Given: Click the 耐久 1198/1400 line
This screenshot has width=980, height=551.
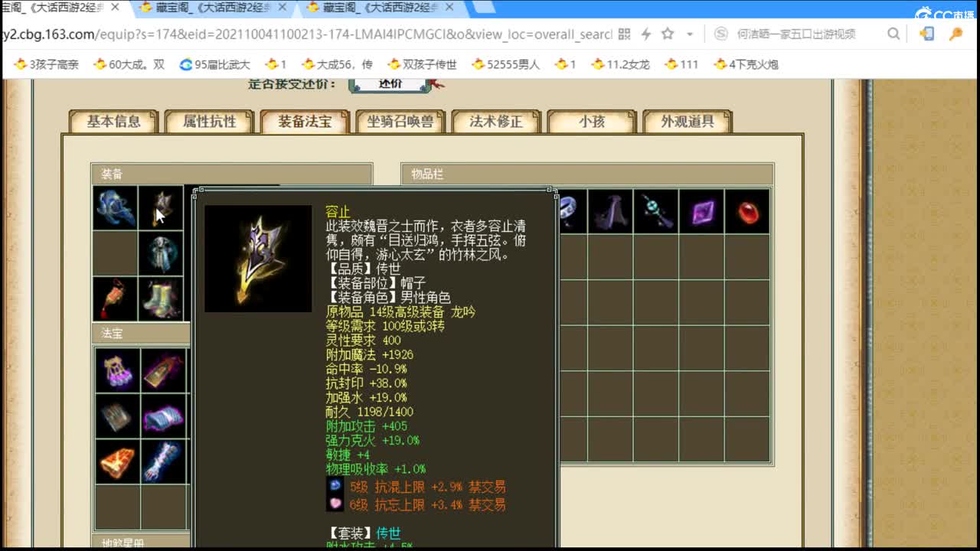Looking at the screenshot, I should tap(369, 412).
